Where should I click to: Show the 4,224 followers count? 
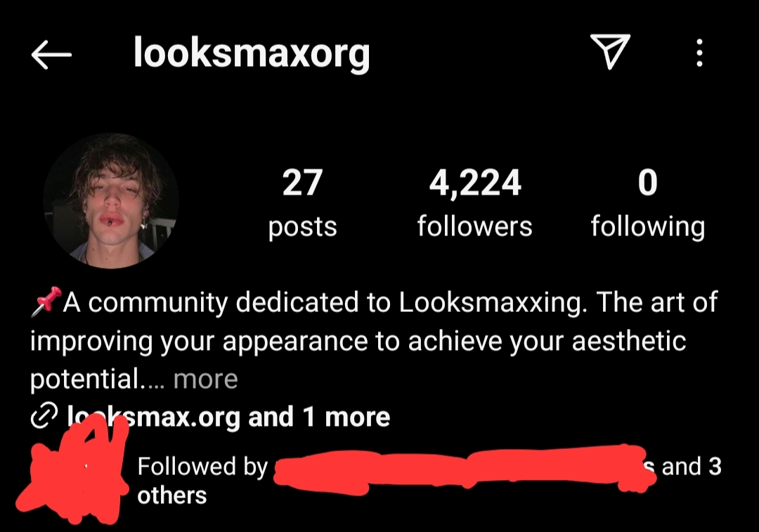pos(475,183)
